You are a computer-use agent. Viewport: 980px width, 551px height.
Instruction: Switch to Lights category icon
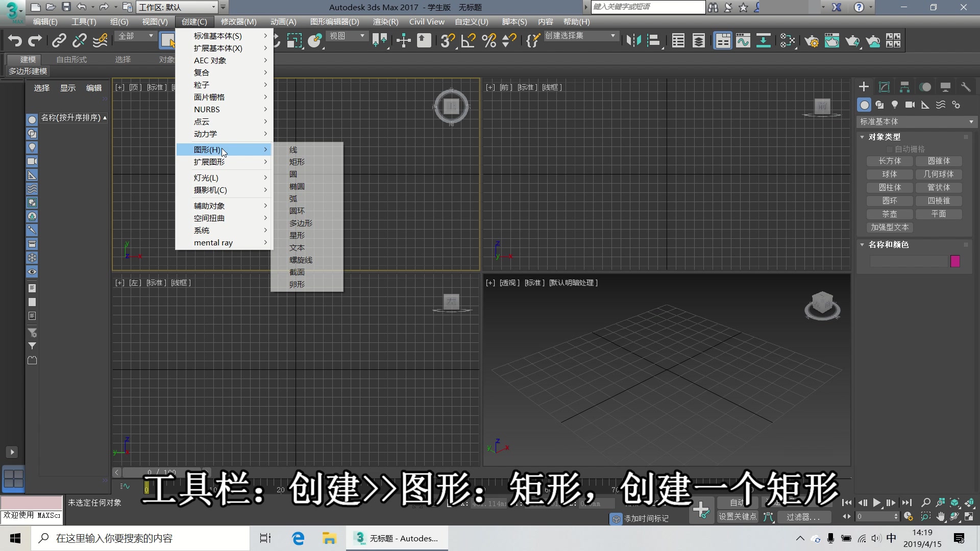click(x=895, y=105)
